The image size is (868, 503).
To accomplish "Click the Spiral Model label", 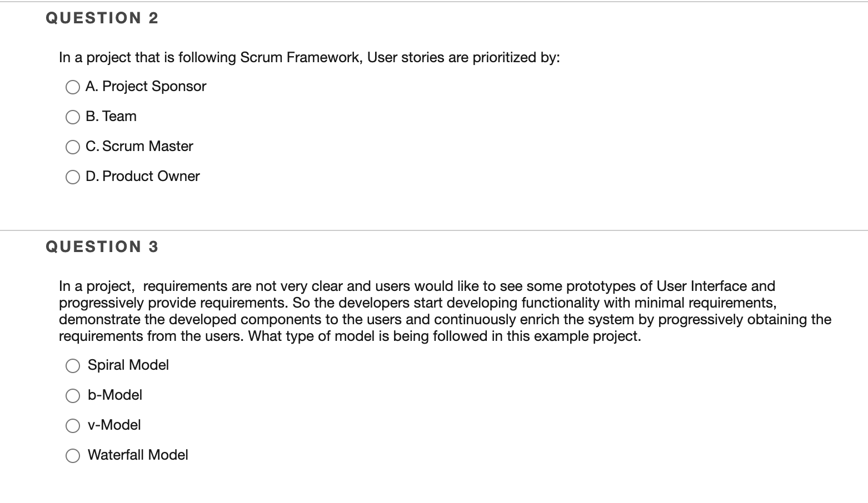I will [x=128, y=365].
